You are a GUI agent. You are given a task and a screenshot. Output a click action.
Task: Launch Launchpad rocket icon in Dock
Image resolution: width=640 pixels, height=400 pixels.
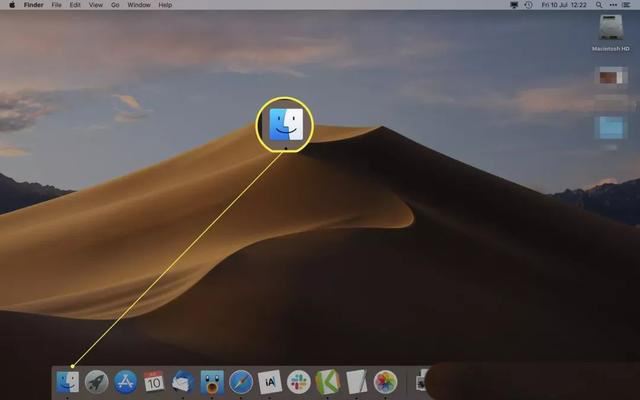click(96, 381)
